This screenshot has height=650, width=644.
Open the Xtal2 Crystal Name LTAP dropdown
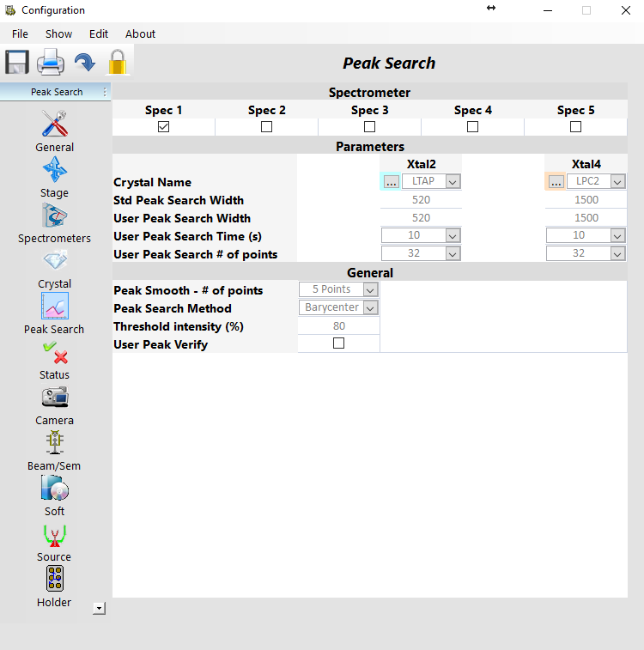coord(453,182)
